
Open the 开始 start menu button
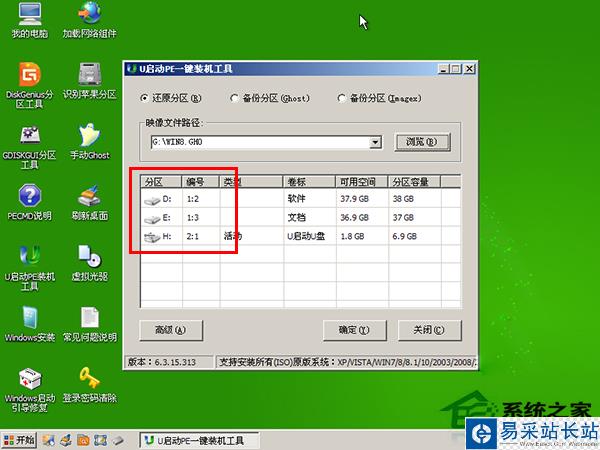pos(19,440)
